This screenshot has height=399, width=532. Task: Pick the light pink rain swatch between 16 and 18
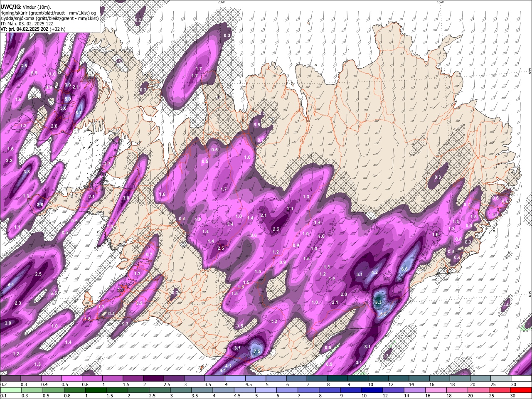click(x=436, y=390)
